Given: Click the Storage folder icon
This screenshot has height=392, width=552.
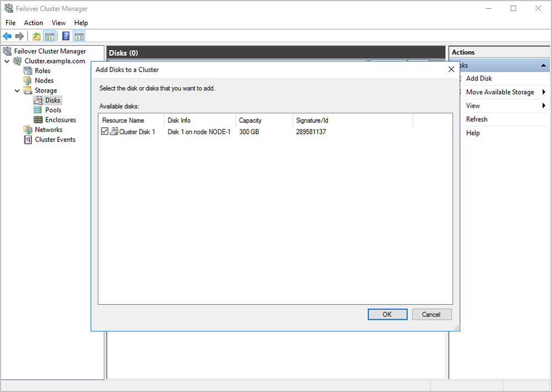Looking at the screenshot, I should pos(28,90).
